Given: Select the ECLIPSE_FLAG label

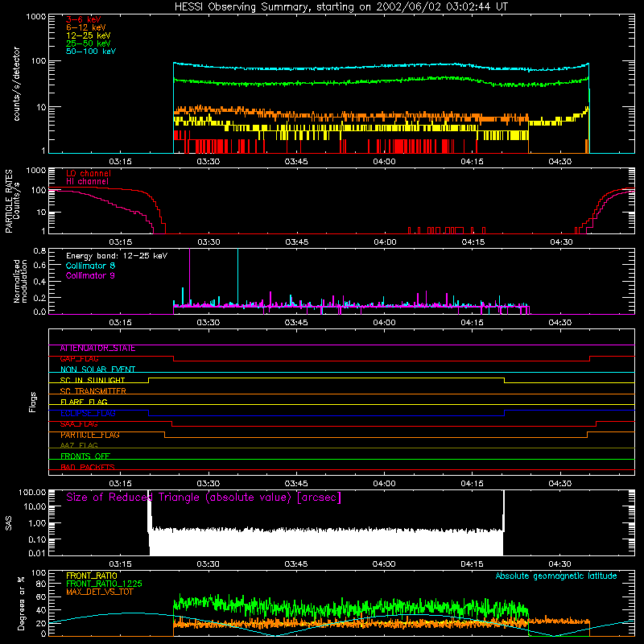Looking at the screenshot, I should click(88, 413).
